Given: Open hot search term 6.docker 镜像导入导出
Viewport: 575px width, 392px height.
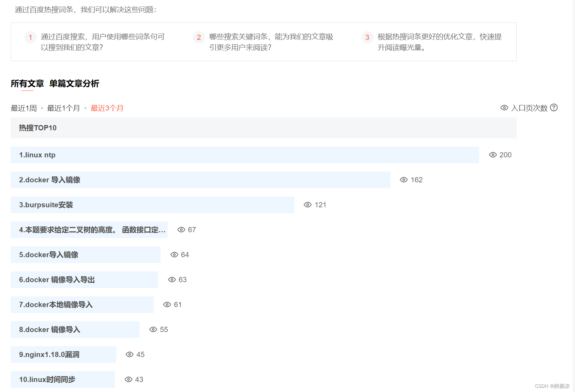Looking at the screenshot, I should [84, 280].
